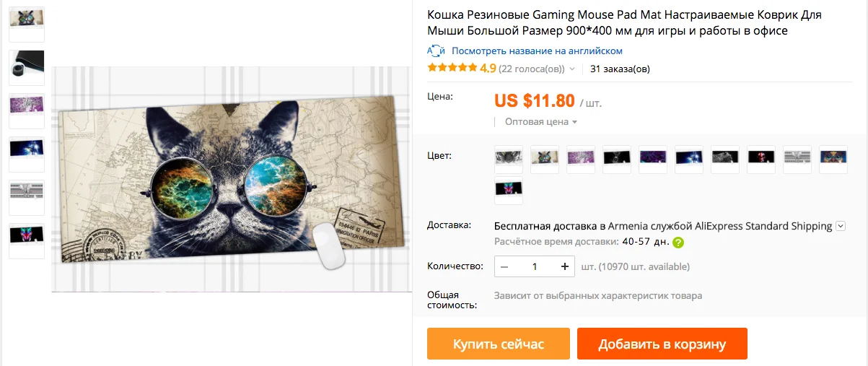The width and height of the screenshot is (868, 366).
Task: Click the minus quantity button
Action: pos(504,266)
